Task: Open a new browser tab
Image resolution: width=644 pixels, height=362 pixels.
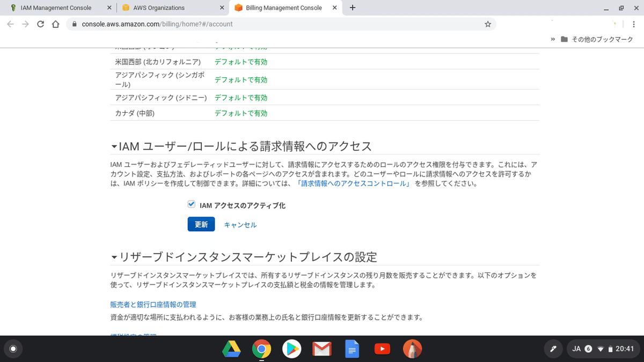Action: click(x=353, y=8)
